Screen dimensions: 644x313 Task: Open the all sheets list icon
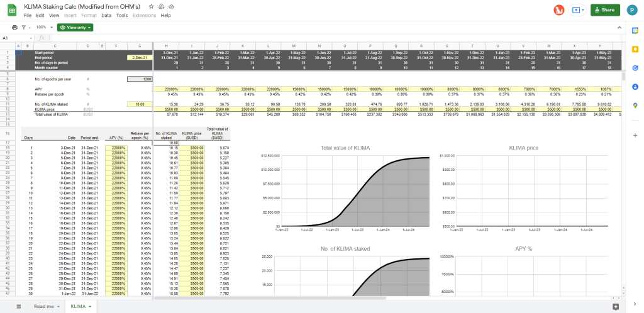(x=18, y=307)
